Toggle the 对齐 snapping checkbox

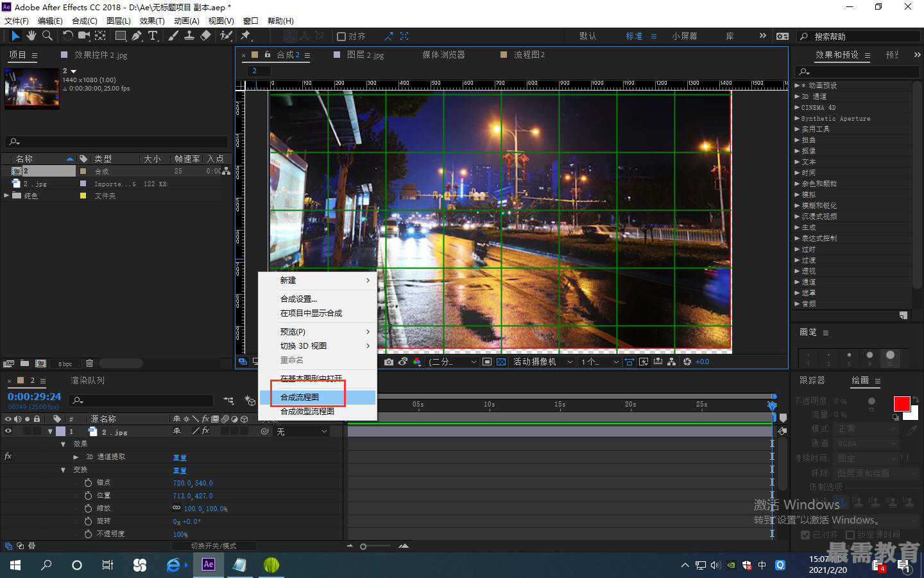(x=341, y=37)
